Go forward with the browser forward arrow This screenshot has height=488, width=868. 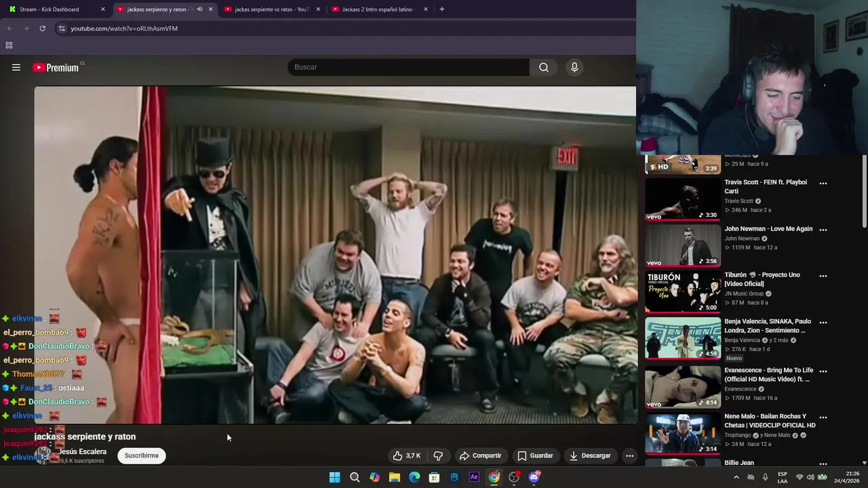[x=26, y=28]
